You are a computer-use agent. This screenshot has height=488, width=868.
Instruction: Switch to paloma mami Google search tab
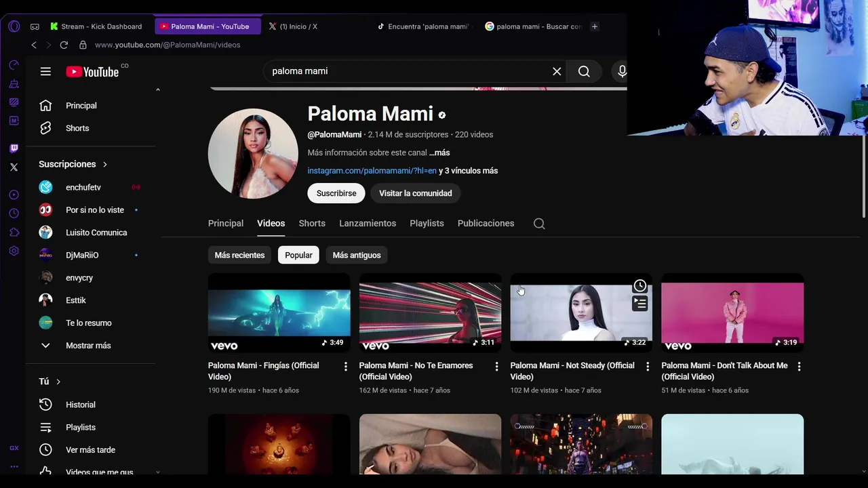point(532,26)
